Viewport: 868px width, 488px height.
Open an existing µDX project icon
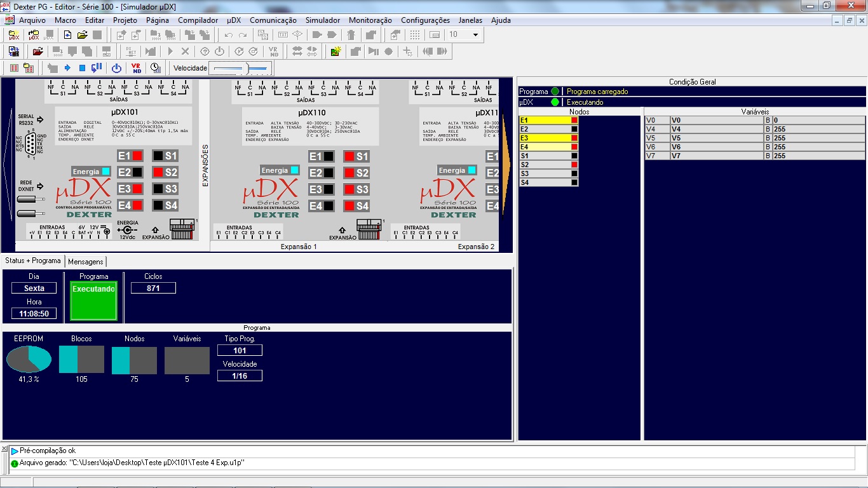click(x=34, y=35)
